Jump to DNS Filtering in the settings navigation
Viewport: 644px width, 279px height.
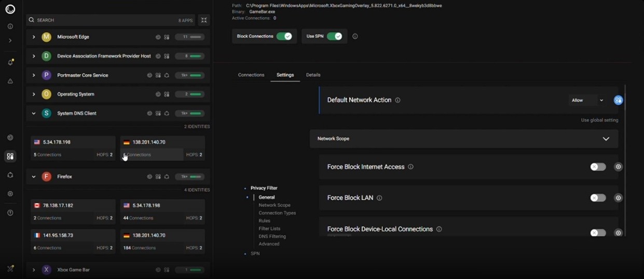point(272,236)
